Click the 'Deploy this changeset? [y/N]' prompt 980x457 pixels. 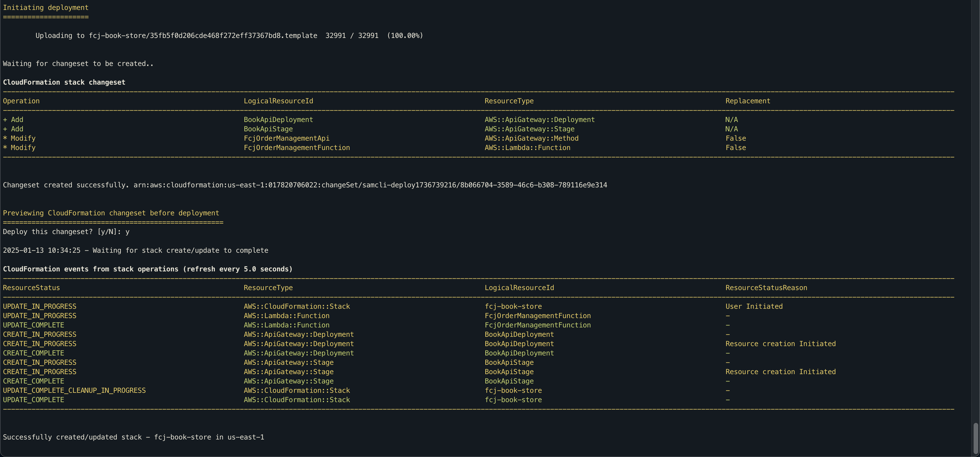click(66, 232)
